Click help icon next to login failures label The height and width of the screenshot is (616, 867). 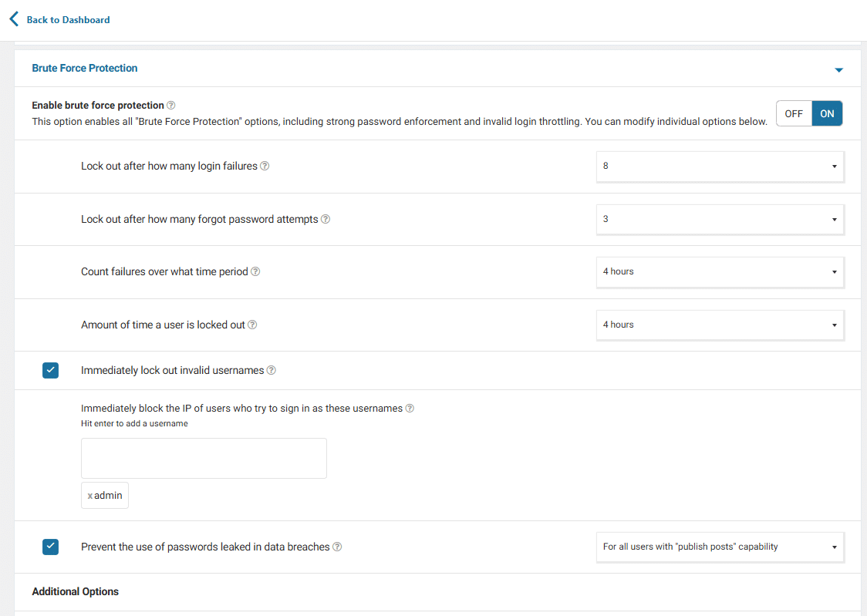265,167
